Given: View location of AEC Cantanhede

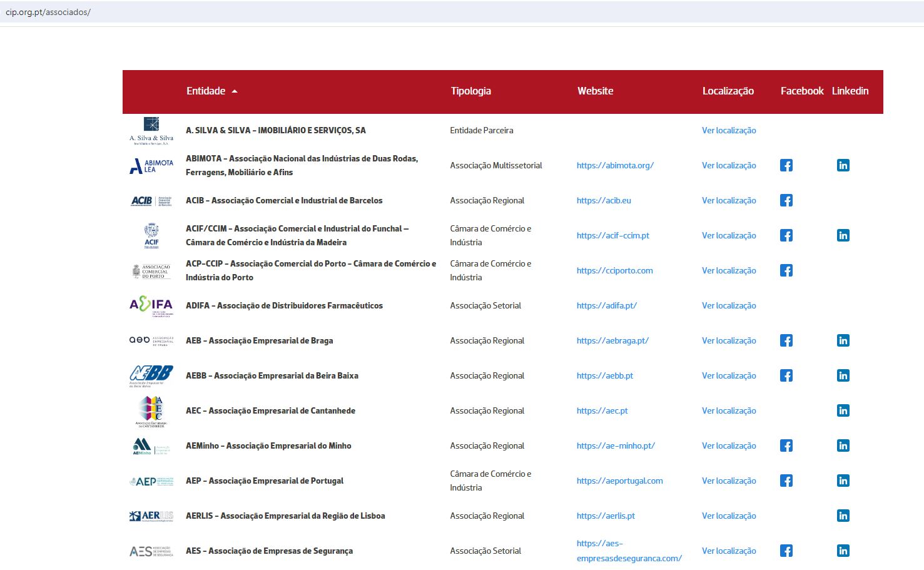Looking at the screenshot, I should click(x=729, y=410).
